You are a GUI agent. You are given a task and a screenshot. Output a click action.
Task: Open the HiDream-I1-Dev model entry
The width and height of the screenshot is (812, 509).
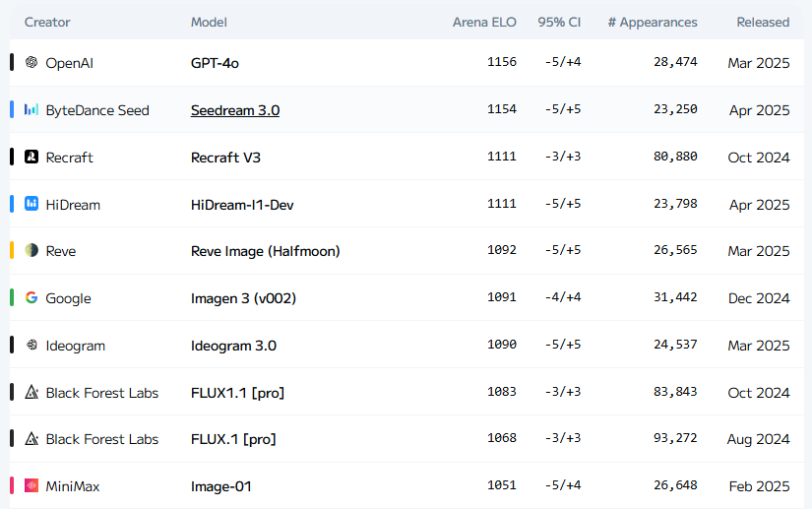click(x=242, y=205)
